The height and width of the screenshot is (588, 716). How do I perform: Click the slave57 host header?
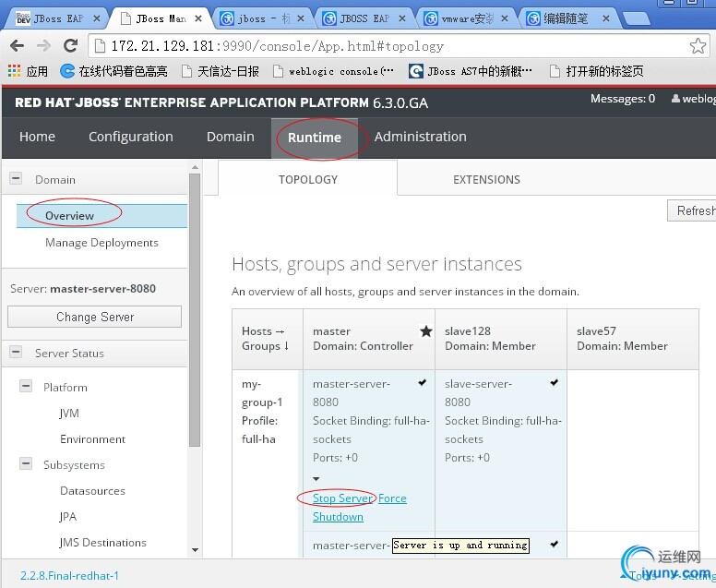coord(632,339)
